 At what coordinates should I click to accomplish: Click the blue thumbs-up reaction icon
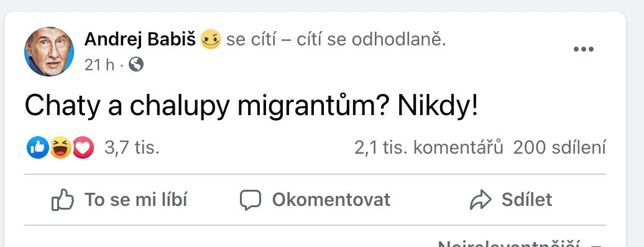pyautogui.click(x=38, y=147)
